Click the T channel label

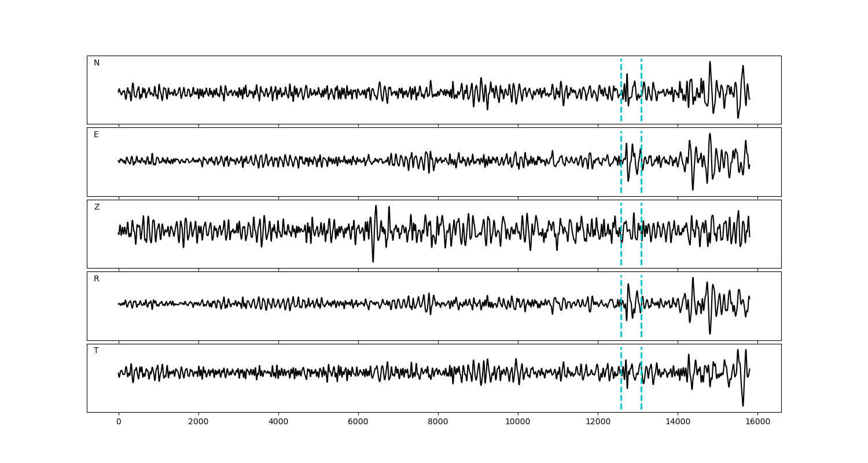[96, 351]
